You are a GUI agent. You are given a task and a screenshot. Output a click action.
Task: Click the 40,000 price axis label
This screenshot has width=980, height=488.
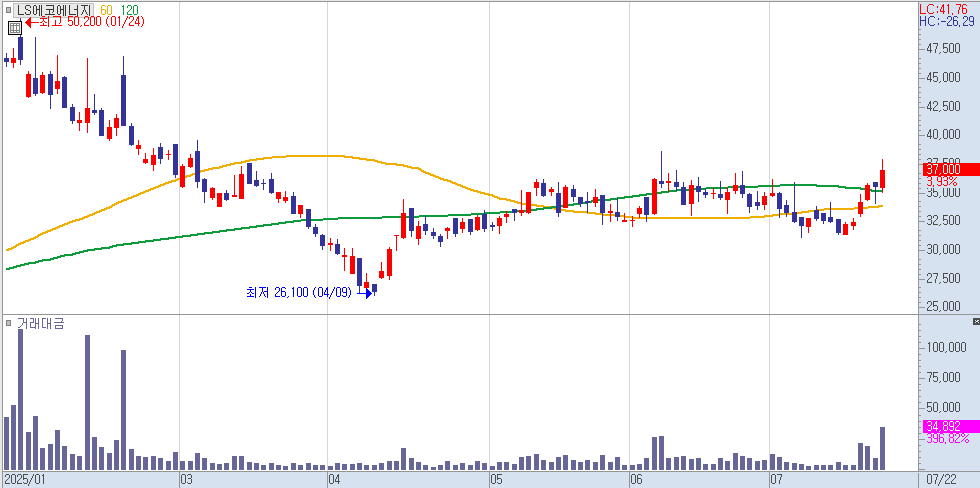(x=943, y=135)
